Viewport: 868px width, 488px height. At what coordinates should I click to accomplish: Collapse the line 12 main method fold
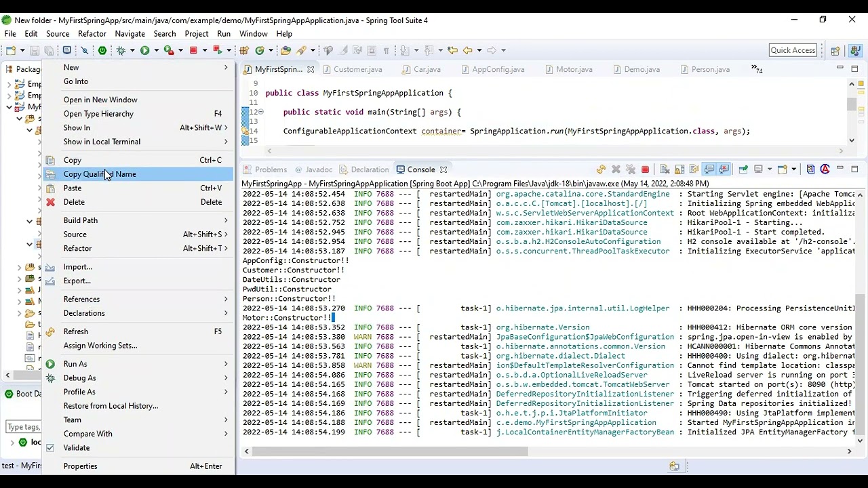[x=261, y=112]
